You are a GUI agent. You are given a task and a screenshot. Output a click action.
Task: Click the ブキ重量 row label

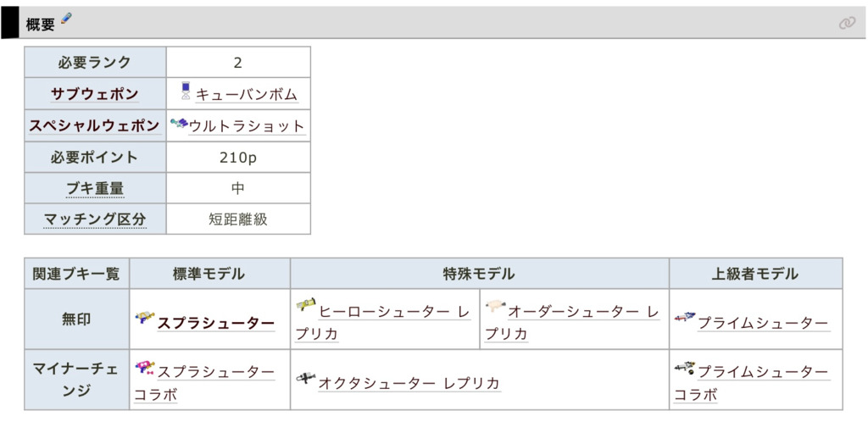pos(95,188)
